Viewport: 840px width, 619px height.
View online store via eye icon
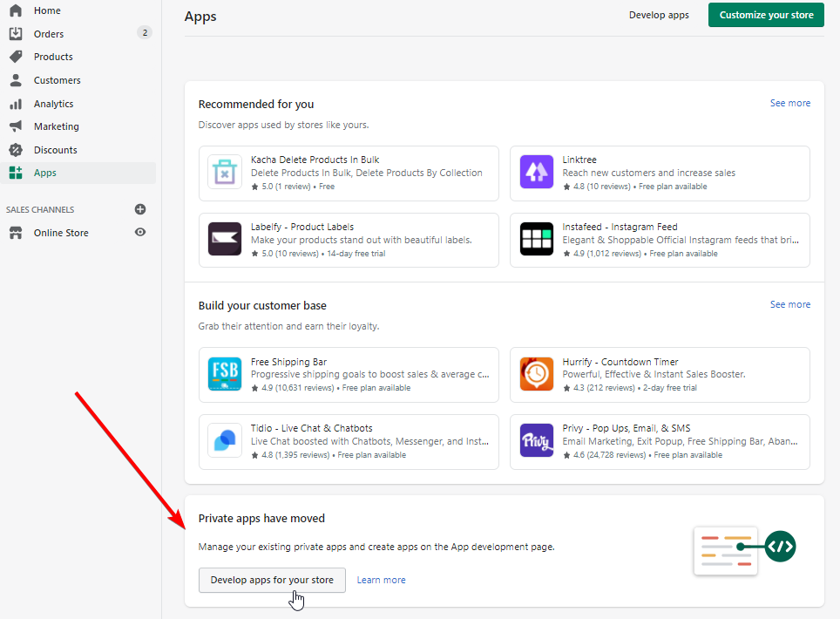pos(140,232)
